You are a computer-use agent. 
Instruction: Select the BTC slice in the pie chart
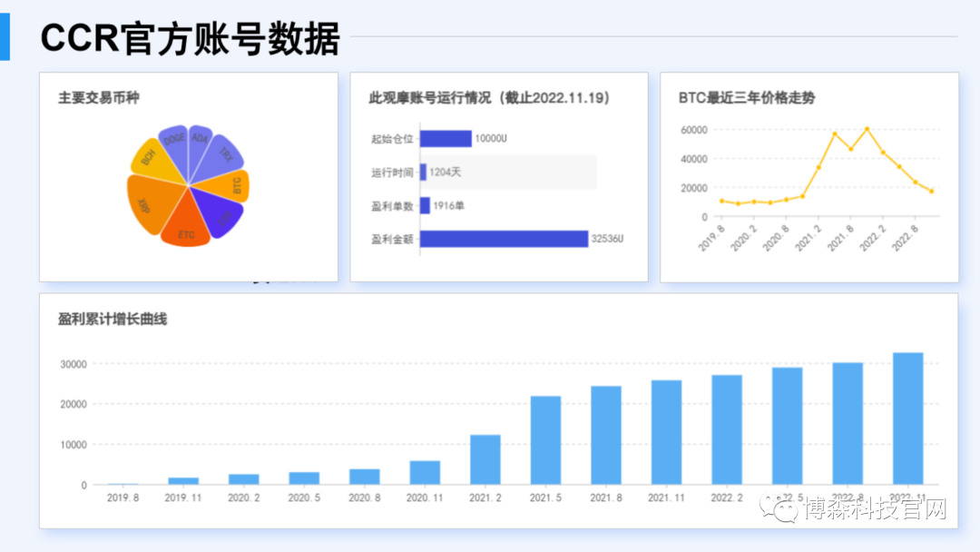tap(237, 185)
